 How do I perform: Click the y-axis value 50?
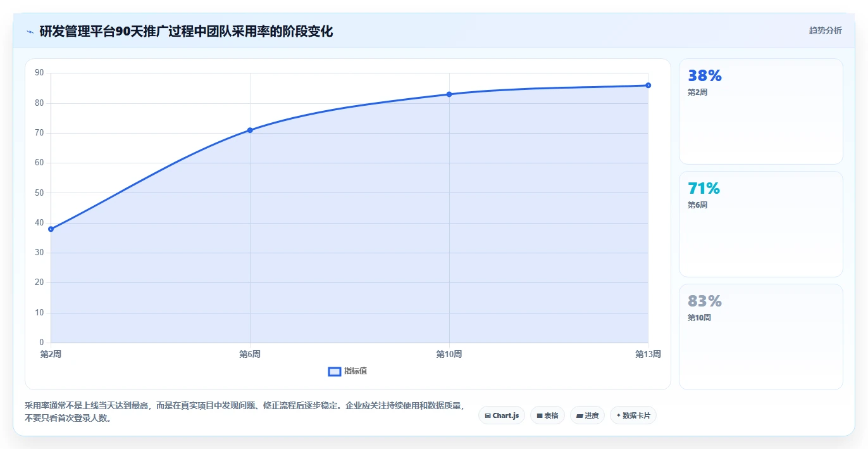(x=39, y=193)
